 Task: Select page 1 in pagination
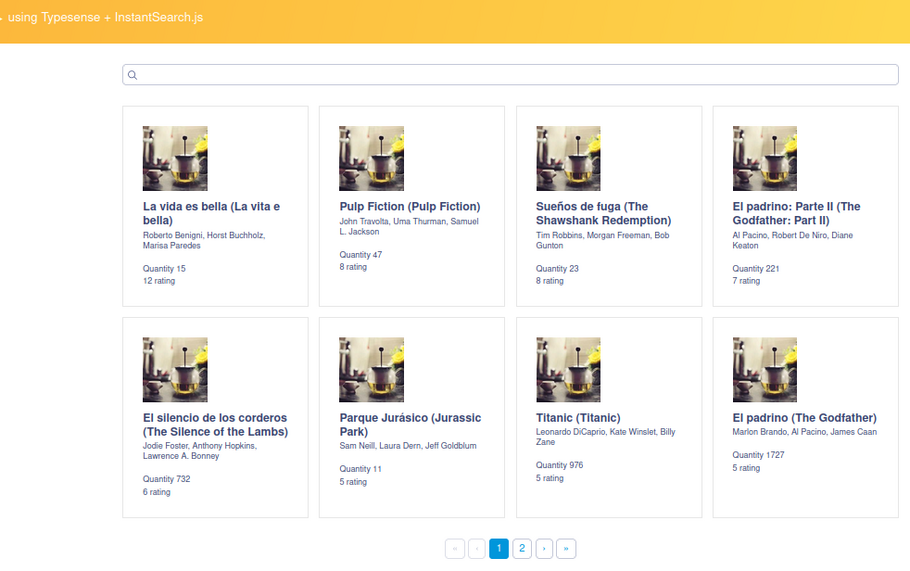pos(499,548)
